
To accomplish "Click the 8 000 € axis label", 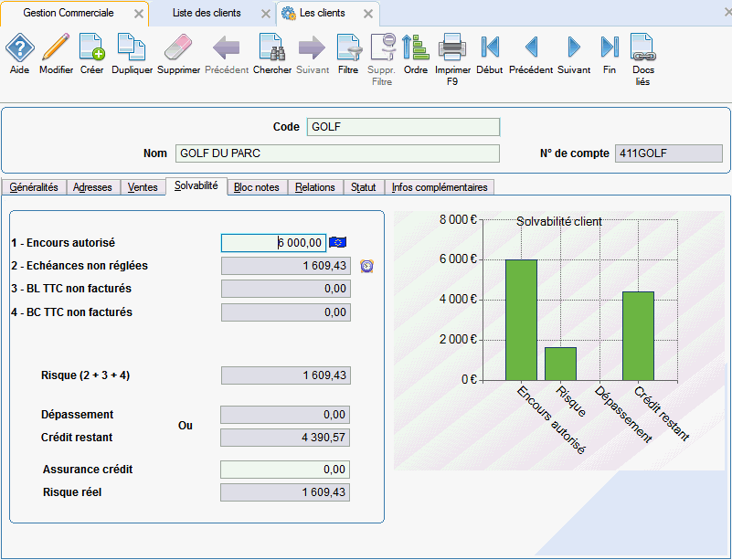I will pos(458,220).
